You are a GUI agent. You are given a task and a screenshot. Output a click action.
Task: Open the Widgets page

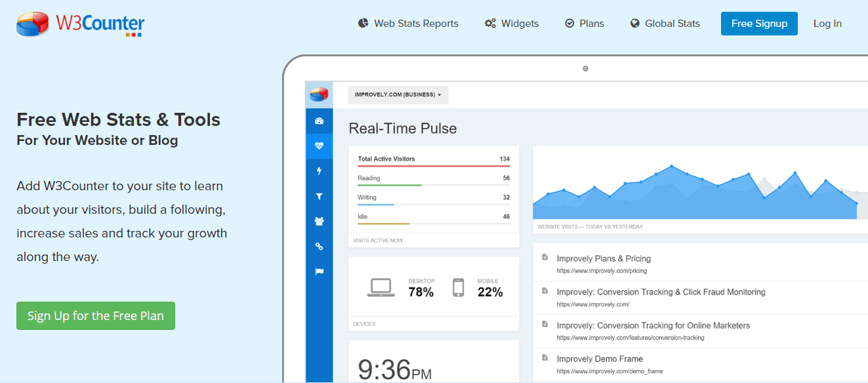coord(512,24)
